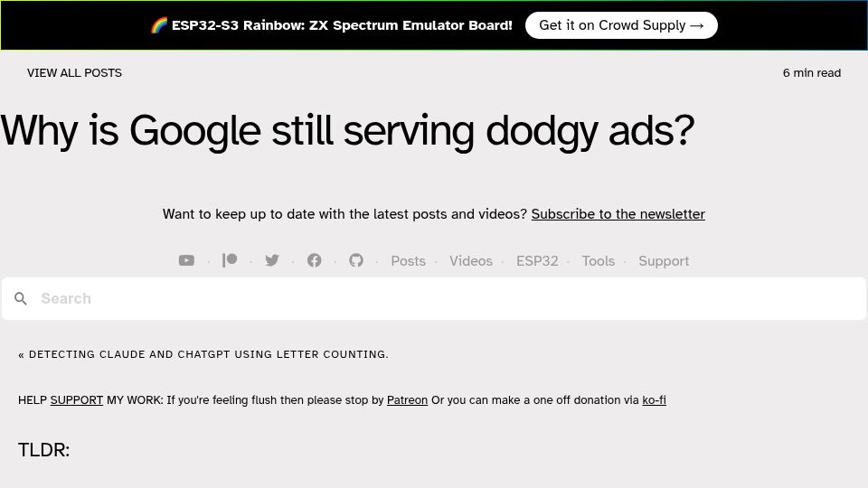The height and width of the screenshot is (488, 868).
Task: Click the article title heading
Action: click(347, 132)
